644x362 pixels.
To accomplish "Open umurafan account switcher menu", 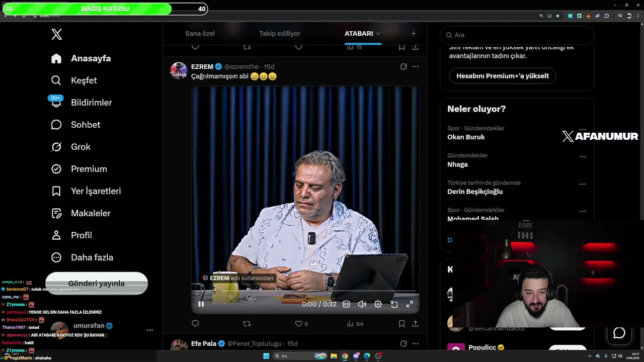I will [102, 330].
